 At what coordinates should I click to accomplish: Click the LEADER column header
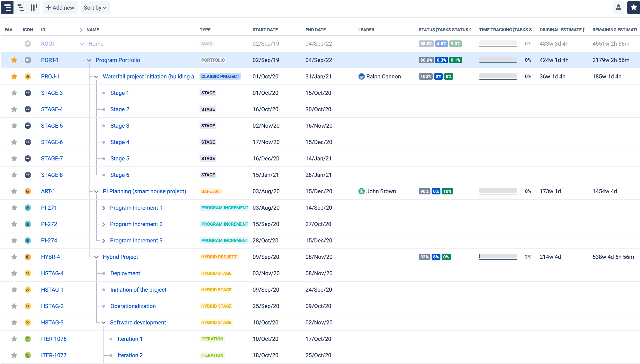[x=366, y=30]
